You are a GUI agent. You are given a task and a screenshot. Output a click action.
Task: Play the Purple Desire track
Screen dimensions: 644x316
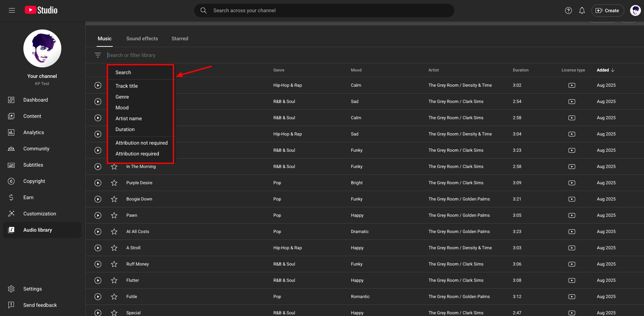(98, 183)
